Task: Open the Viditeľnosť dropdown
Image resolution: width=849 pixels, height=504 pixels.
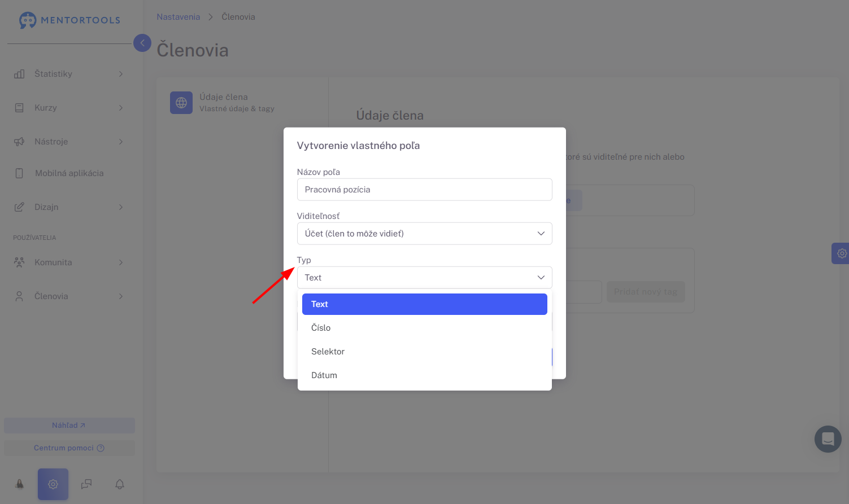Action: click(425, 234)
